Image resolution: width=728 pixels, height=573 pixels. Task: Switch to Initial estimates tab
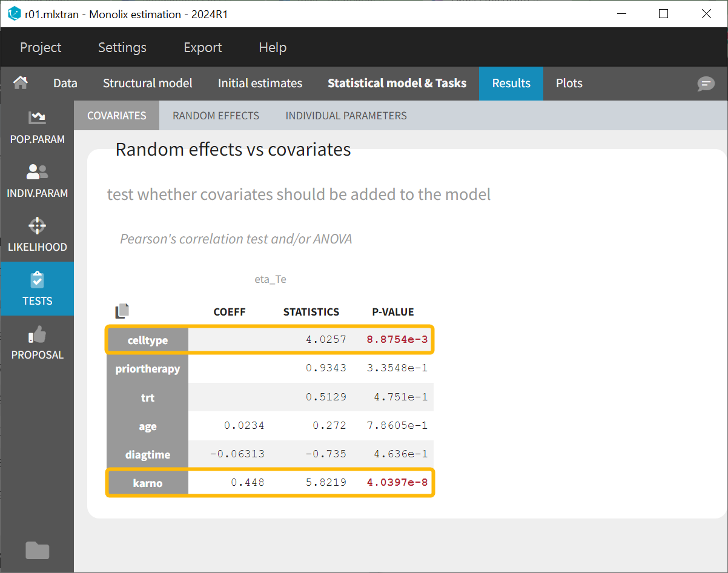click(260, 84)
